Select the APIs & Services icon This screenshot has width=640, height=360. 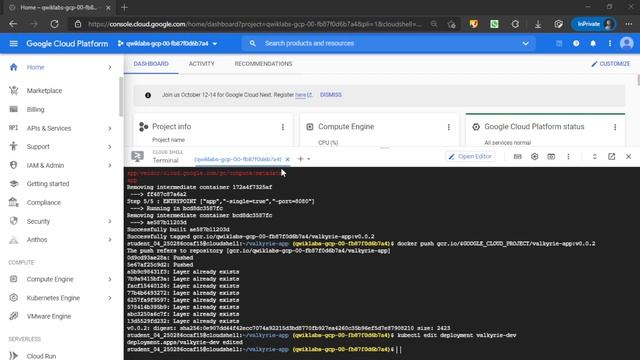click(13, 128)
